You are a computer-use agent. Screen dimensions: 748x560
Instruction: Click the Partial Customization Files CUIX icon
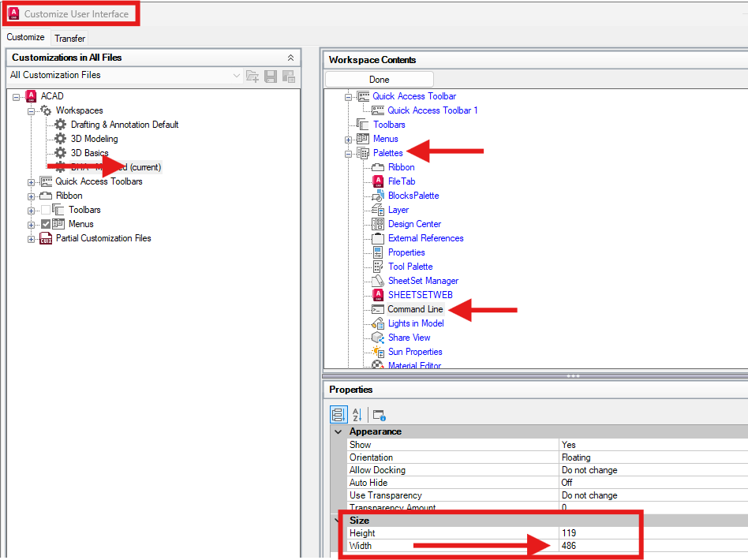[x=46, y=238]
